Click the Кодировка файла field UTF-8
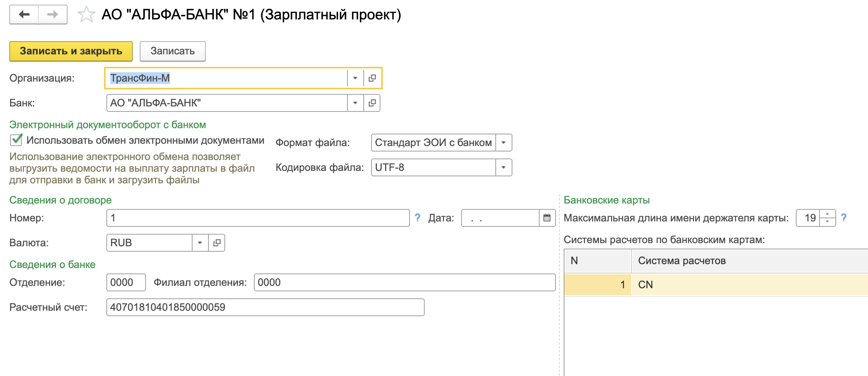The image size is (868, 376). (x=433, y=167)
